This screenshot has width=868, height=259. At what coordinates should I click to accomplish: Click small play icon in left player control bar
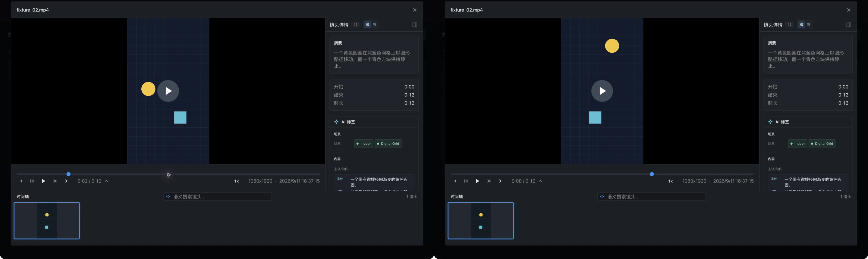click(43, 181)
